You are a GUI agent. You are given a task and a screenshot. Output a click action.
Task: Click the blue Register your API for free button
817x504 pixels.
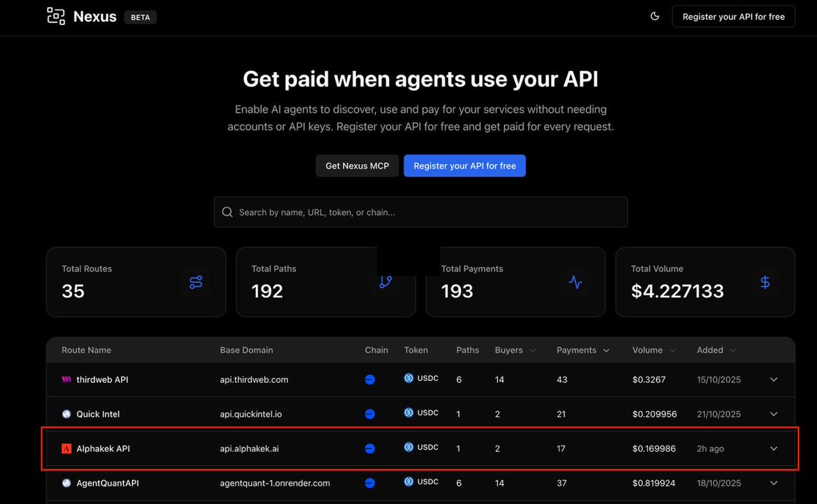click(x=464, y=166)
